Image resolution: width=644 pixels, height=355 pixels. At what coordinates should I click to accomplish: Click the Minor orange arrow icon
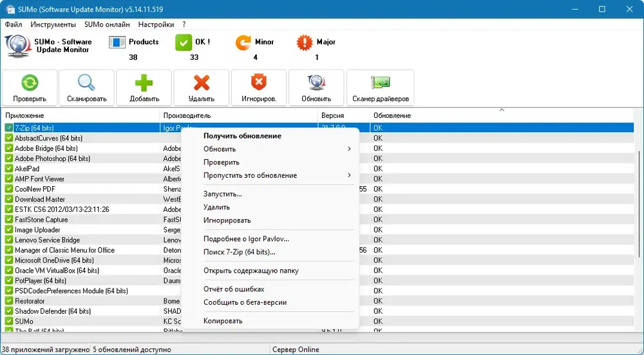click(243, 43)
